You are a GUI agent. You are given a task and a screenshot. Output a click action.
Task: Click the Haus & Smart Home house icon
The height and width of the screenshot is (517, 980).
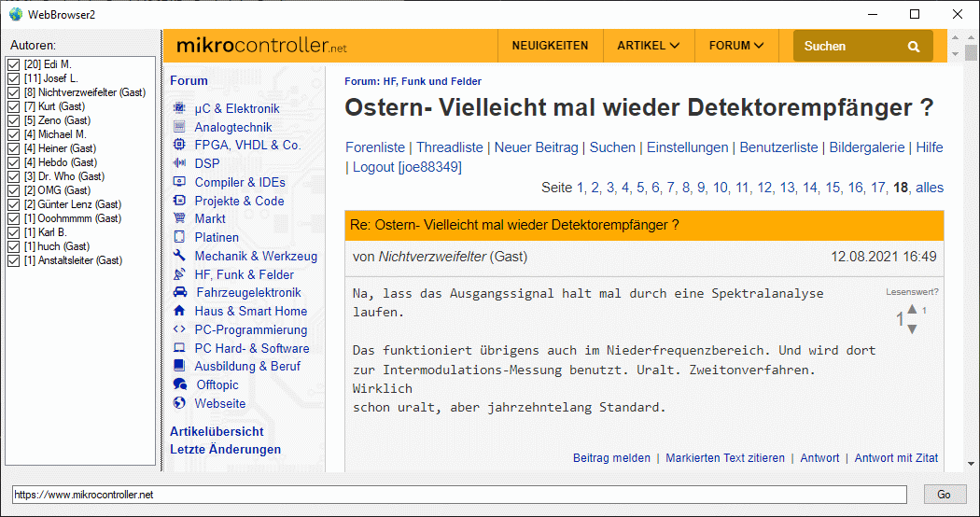179,311
